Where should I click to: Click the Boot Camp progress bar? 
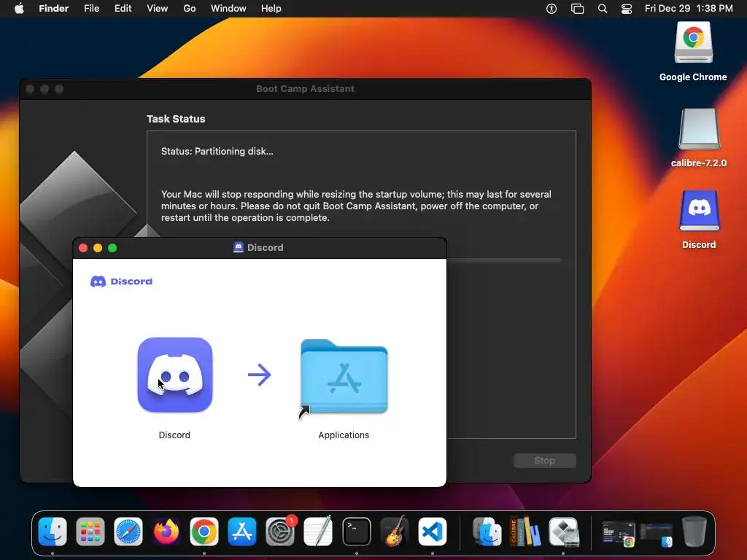pos(504,260)
